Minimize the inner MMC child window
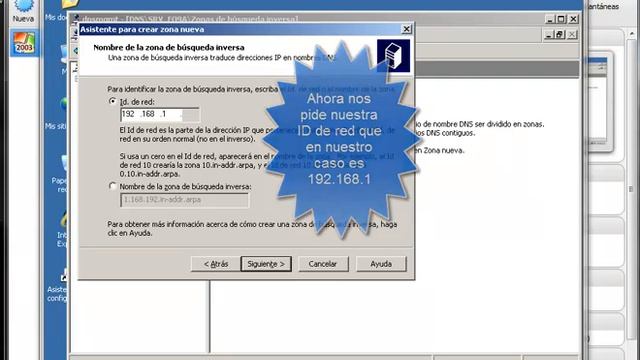This screenshot has height=360, width=640. pos(549,35)
